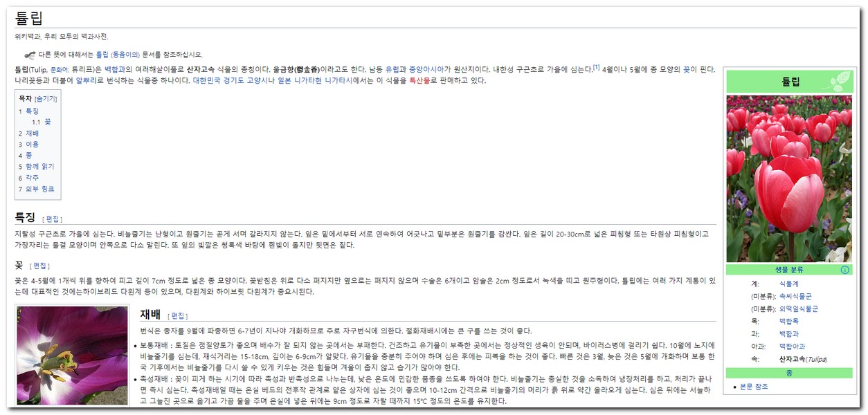Open 식물계 in the taxonomy box

[788, 284]
